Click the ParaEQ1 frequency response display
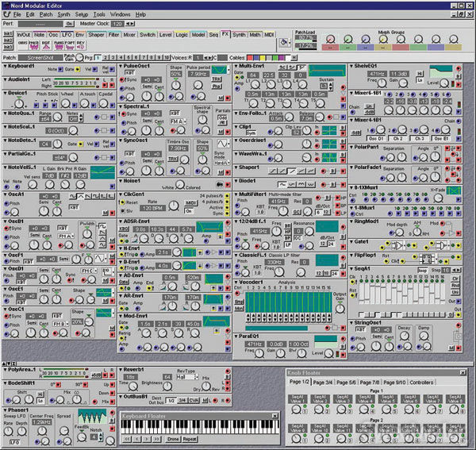 [326, 342]
